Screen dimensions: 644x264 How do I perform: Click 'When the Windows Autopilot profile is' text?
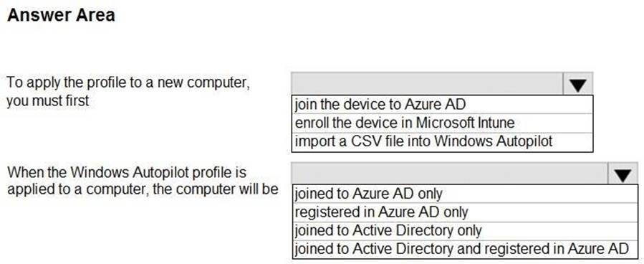(x=127, y=172)
